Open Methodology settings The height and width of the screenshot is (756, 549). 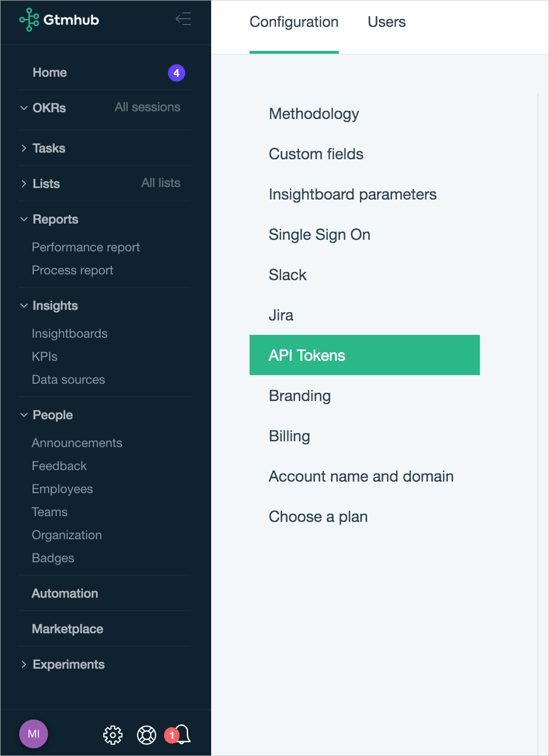[x=314, y=114]
